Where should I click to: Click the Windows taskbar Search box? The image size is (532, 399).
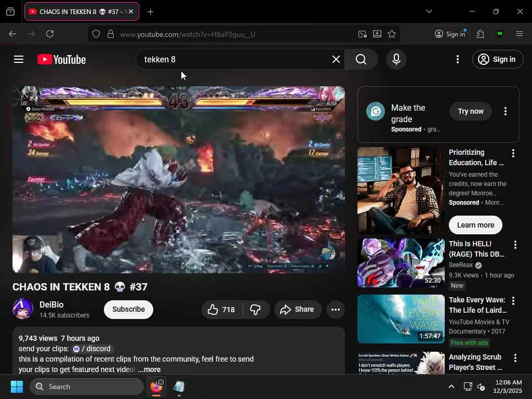(87, 387)
